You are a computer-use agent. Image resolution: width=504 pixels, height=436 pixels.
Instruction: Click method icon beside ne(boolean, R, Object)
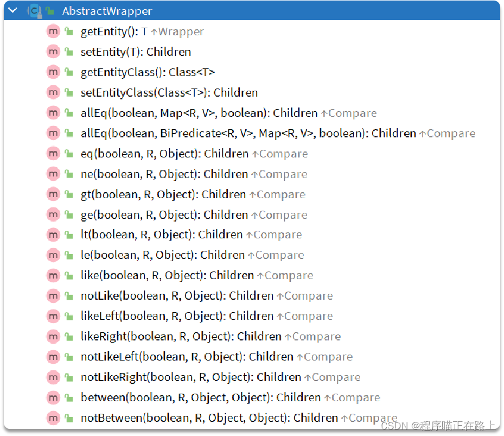coord(53,174)
